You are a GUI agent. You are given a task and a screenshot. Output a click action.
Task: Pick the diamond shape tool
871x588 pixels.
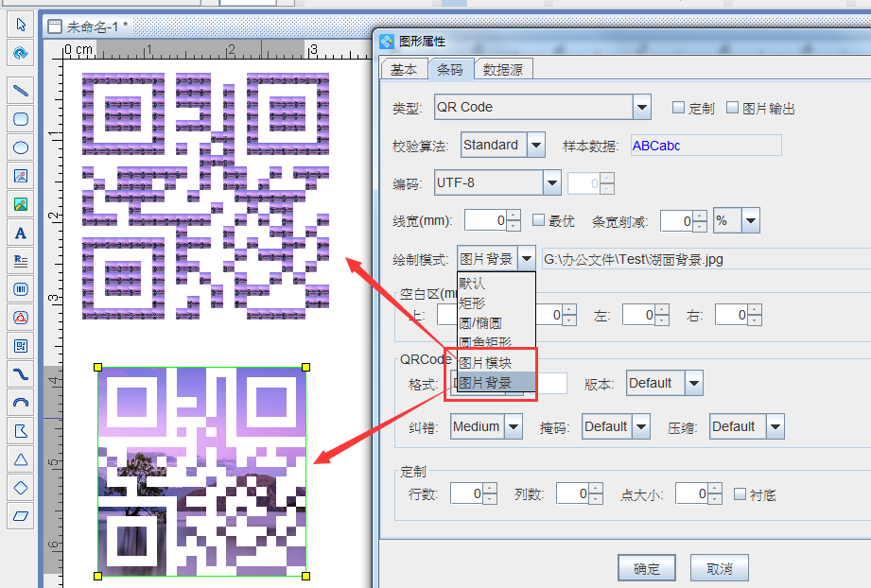point(20,487)
